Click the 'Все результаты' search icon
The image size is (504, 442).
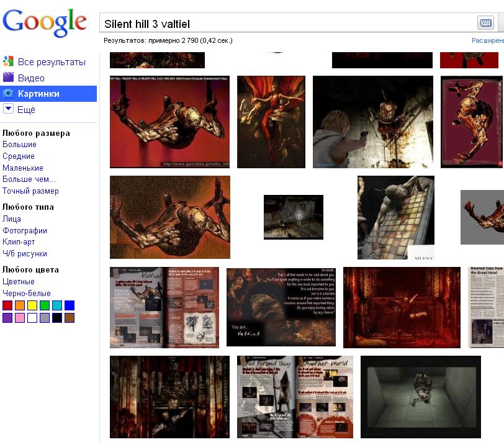[8, 61]
